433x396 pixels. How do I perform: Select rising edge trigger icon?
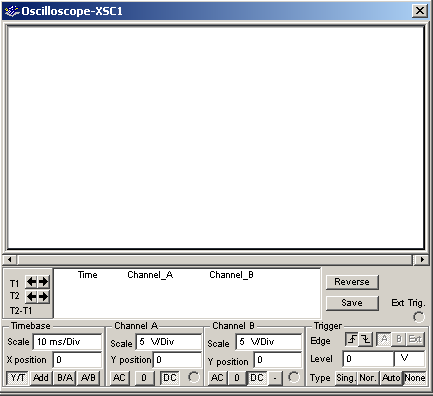point(352,339)
